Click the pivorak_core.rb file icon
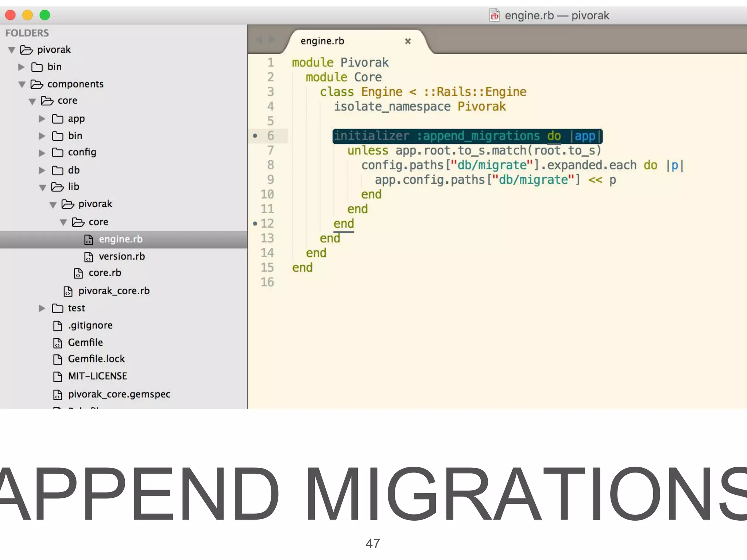The width and height of the screenshot is (747, 560). point(68,291)
